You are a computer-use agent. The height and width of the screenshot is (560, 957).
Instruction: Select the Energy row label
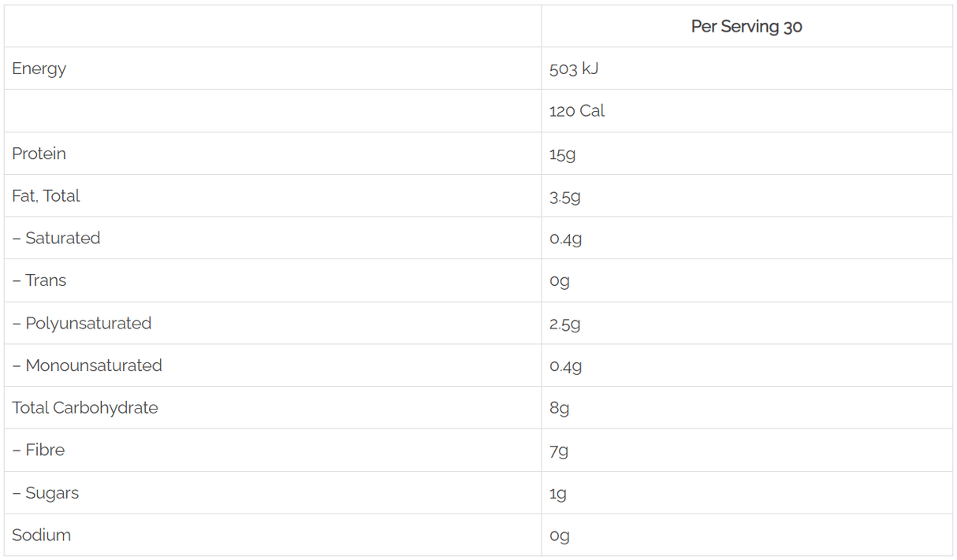pos(39,69)
